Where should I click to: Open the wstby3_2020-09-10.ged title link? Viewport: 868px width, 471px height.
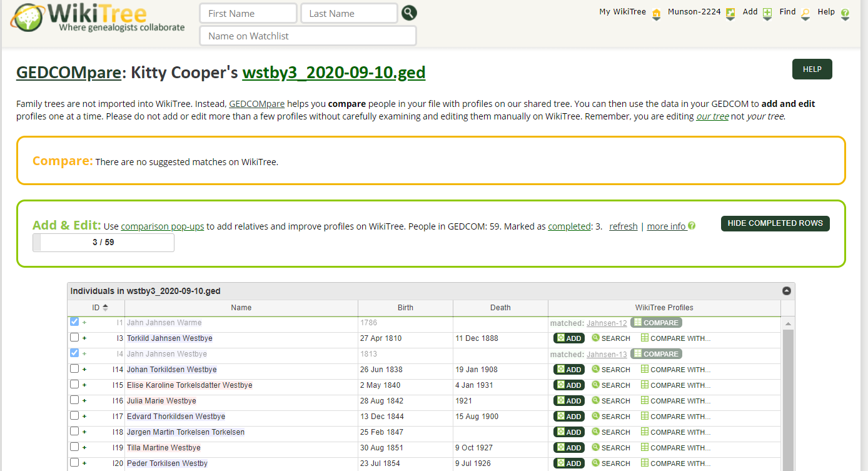(334, 73)
